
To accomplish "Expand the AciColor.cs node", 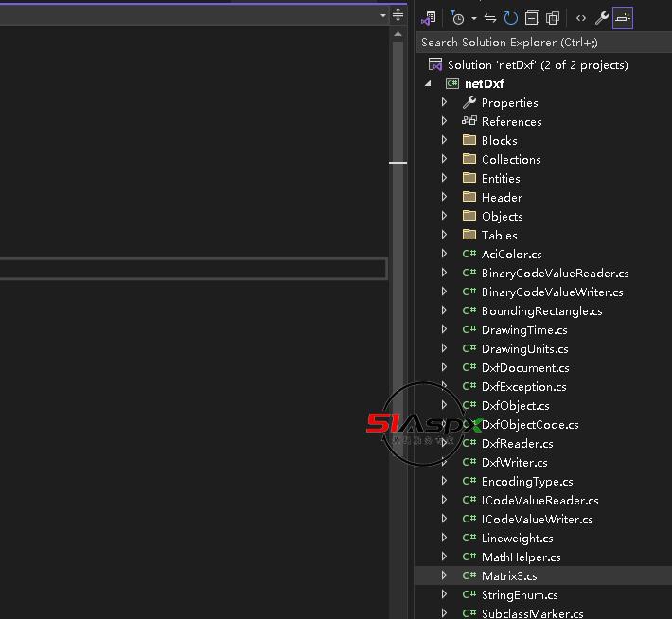I will point(445,254).
